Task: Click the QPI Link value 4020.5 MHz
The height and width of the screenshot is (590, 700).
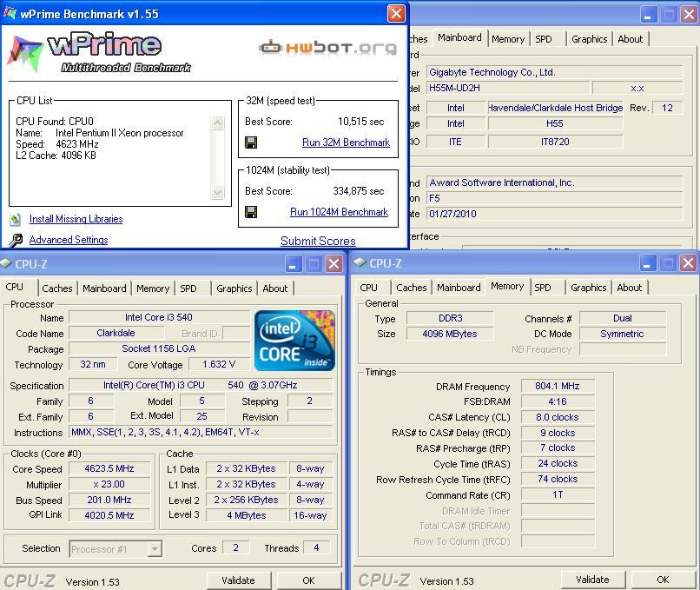Action: click(x=109, y=515)
